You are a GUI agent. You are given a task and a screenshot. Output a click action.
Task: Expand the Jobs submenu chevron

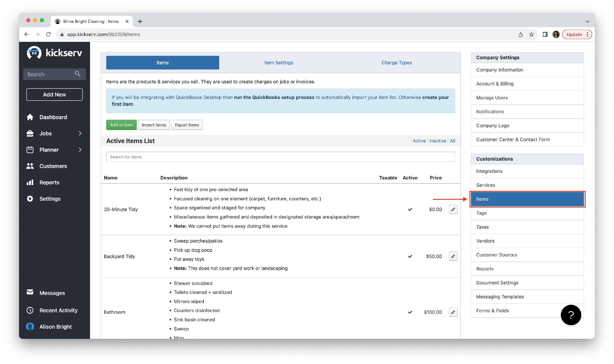click(80, 133)
